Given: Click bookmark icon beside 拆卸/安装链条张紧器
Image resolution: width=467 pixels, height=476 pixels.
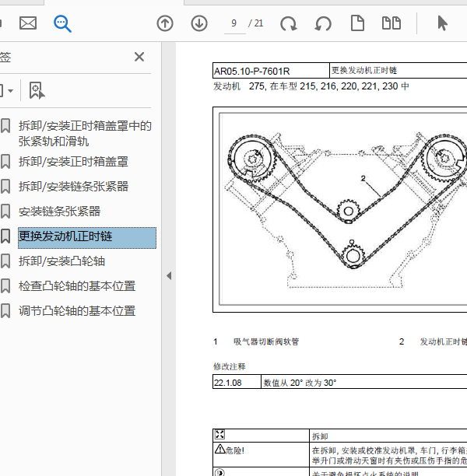Looking at the screenshot, I should [5, 187].
